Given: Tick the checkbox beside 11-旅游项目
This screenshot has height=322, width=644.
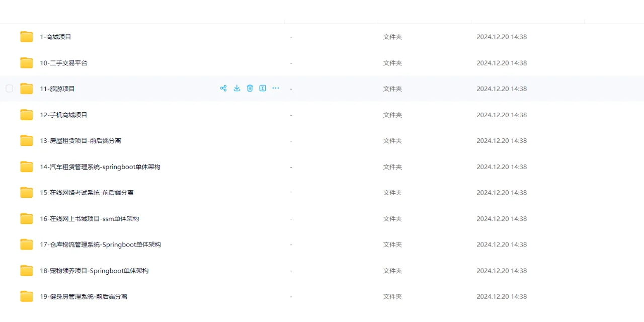Looking at the screenshot, I should 10,89.
